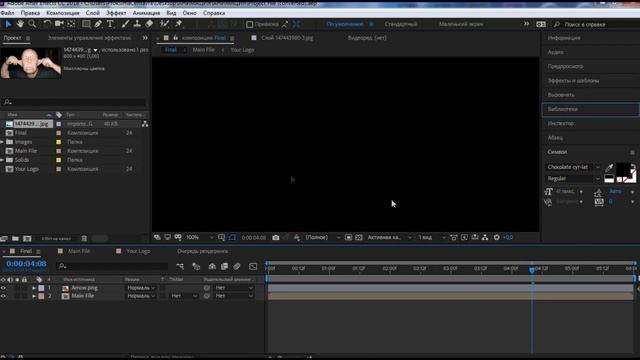This screenshot has height=360, width=640.
Task: Hide the Arrow.png layer with its eye
Action: (x=3, y=288)
